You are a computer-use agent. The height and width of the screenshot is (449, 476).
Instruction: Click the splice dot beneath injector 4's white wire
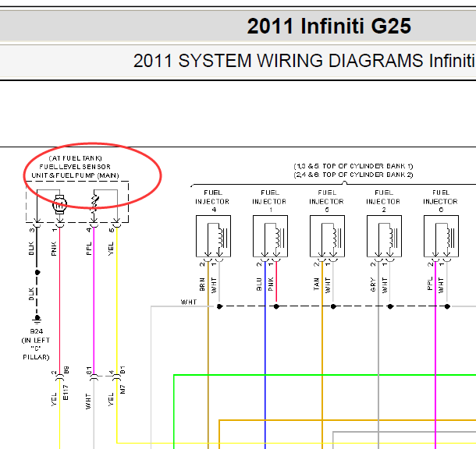click(x=219, y=306)
